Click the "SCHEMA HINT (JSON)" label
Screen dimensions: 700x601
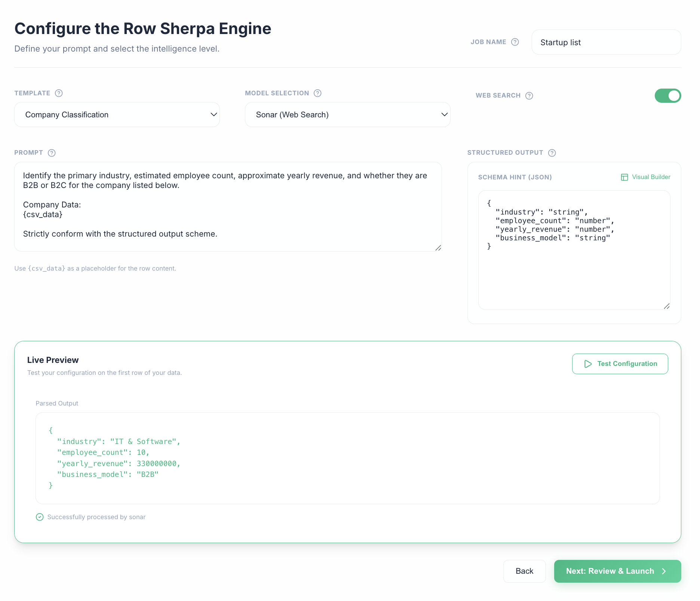[515, 177]
